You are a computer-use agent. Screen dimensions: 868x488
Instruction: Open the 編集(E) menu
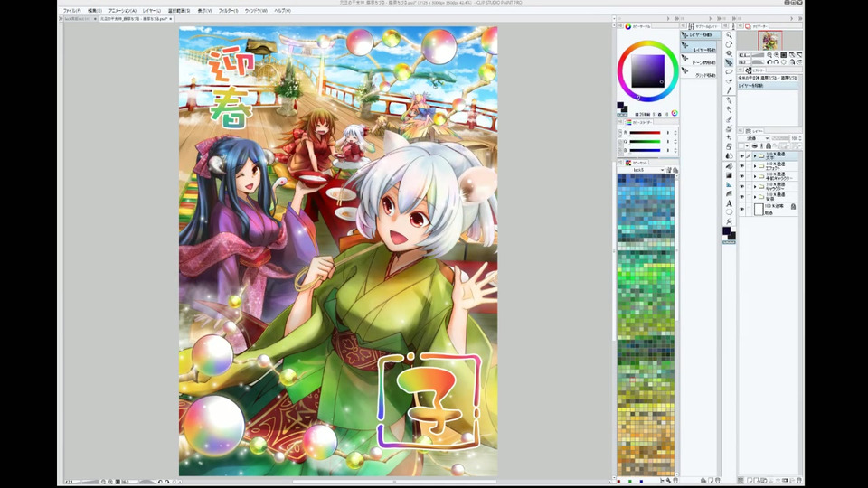pos(95,11)
